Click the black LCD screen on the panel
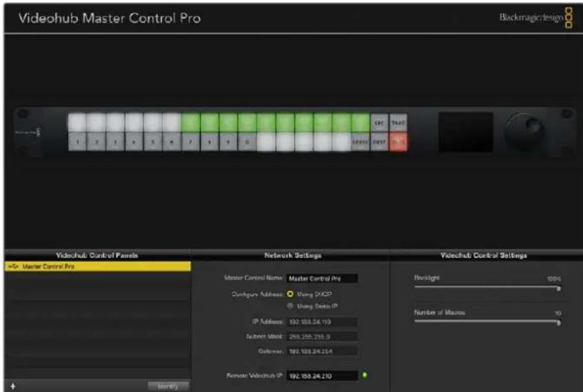Viewport: 583px width, 392px height. pos(466,132)
